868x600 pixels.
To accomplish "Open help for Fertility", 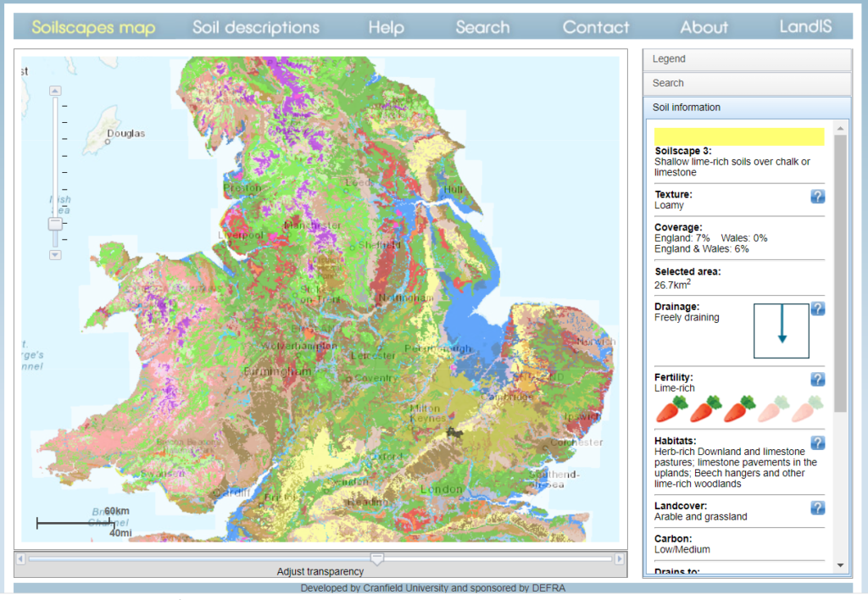I will [818, 379].
